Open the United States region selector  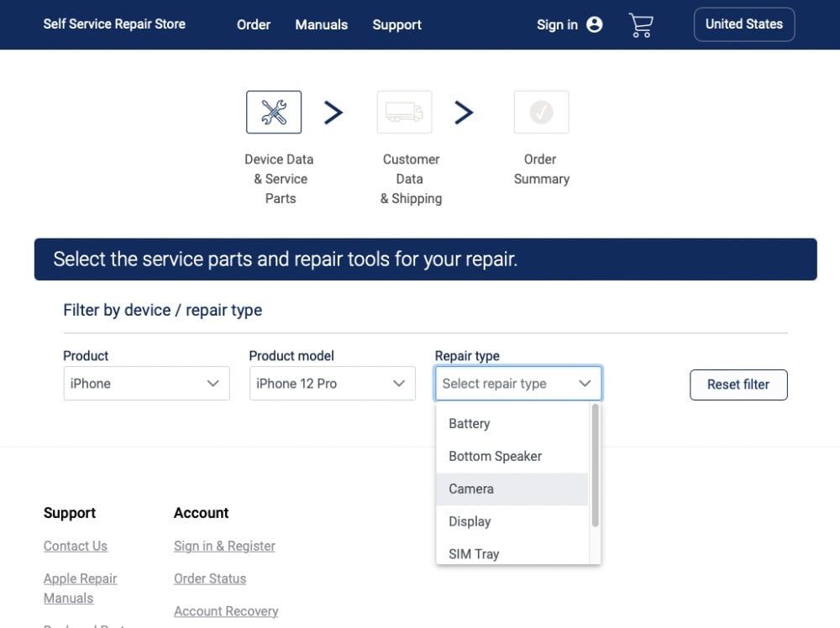tap(744, 24)
